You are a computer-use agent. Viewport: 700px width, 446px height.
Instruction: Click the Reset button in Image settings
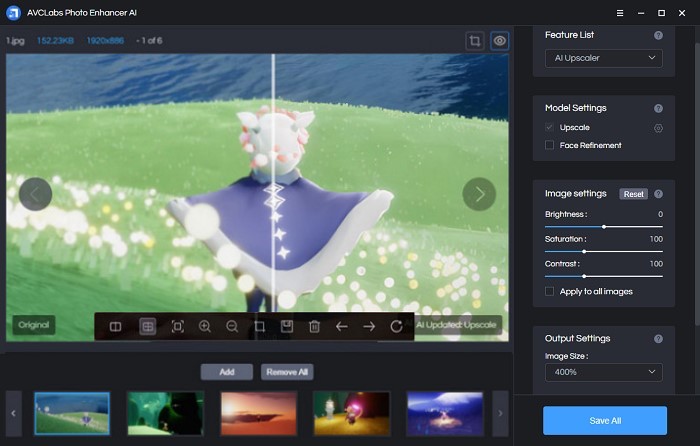pos(633,194)
